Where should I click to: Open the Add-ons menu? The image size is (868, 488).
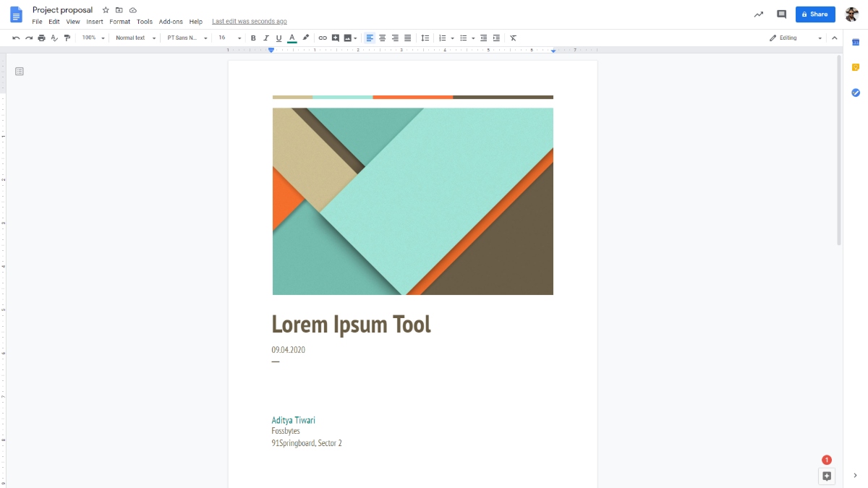171,22
